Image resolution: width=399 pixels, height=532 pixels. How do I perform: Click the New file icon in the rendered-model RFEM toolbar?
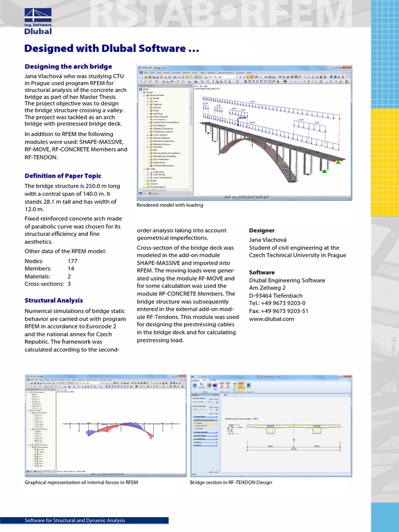tap(141, 77)
